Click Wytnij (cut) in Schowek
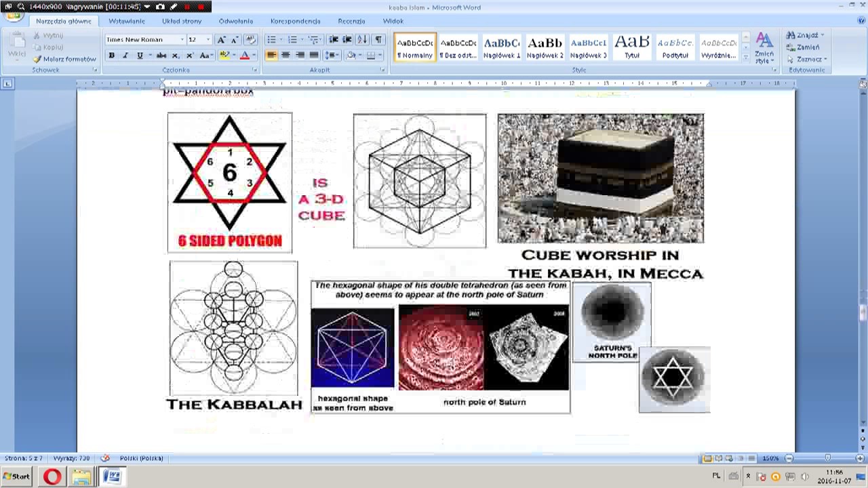The height and width of the screenshot is (488, 868). click(x=47, y=35)
